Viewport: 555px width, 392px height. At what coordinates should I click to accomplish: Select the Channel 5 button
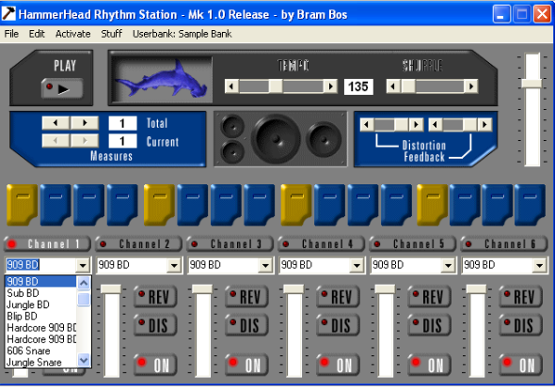pyautogui.click(x=412, y=243)
